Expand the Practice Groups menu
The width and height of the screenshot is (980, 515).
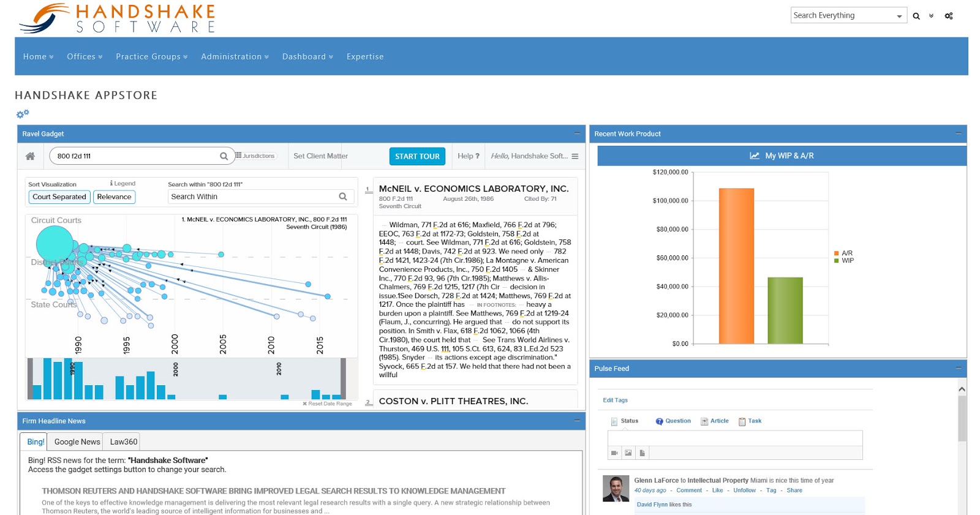[x=152, y=56]
